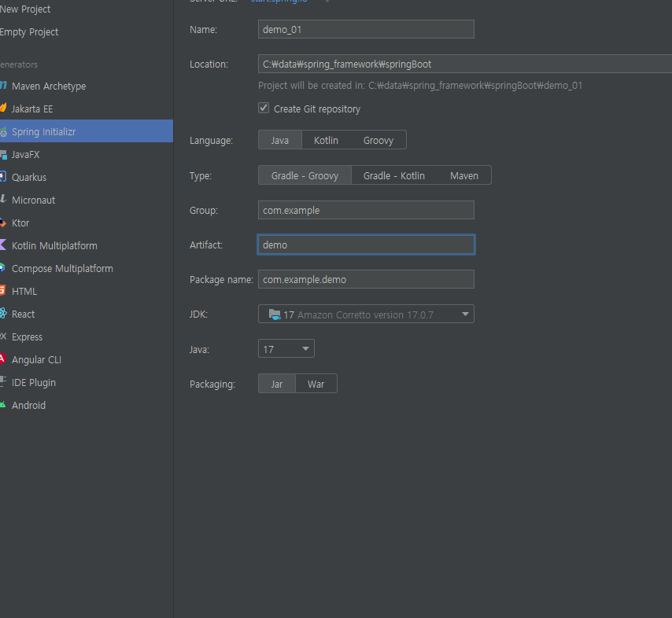Select the Android label in list
Image resolution: width=672 pixels, height=618 pixels.
[x=28, y=405]
